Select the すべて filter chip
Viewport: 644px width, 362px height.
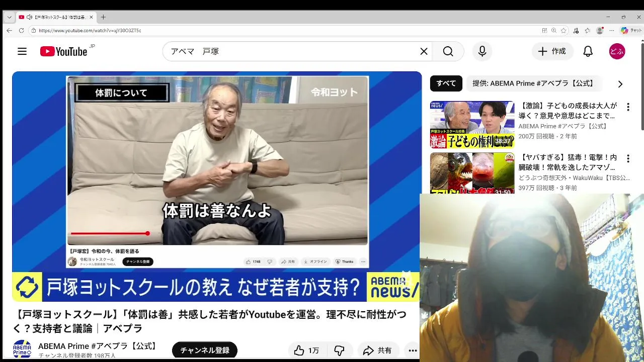tap(446, 83)
